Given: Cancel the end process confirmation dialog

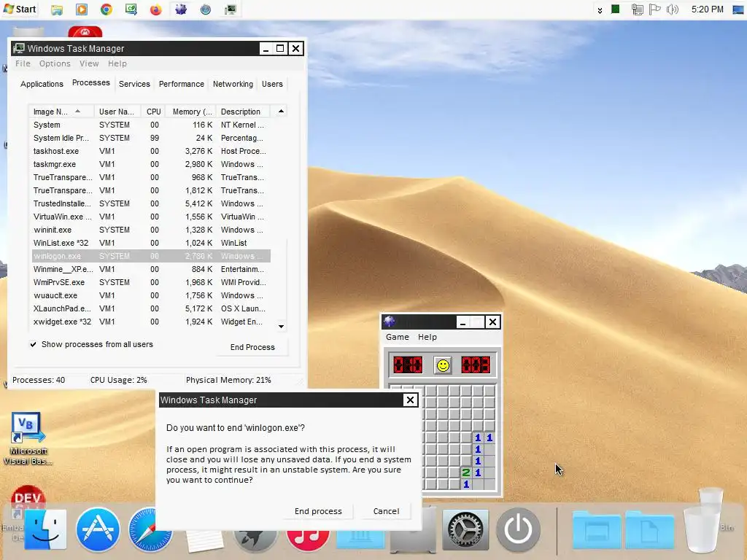Looking at the screenshot, I should 386,511.
